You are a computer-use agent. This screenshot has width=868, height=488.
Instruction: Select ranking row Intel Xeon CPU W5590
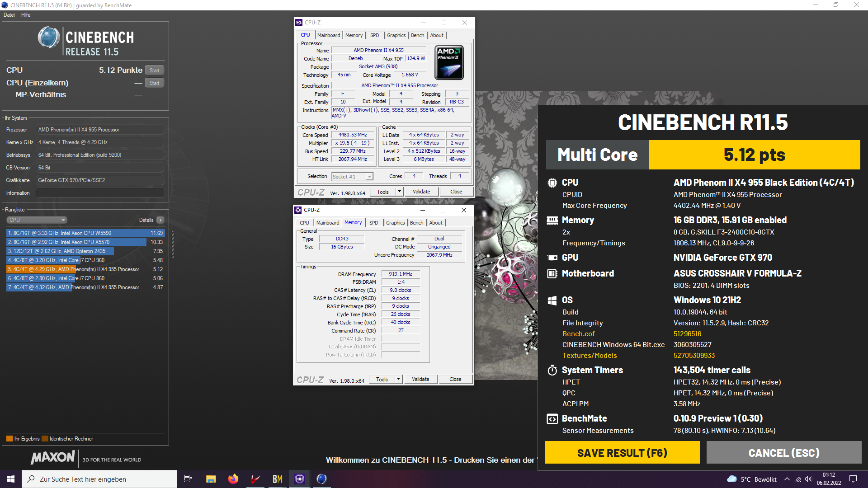coord(85,233)
